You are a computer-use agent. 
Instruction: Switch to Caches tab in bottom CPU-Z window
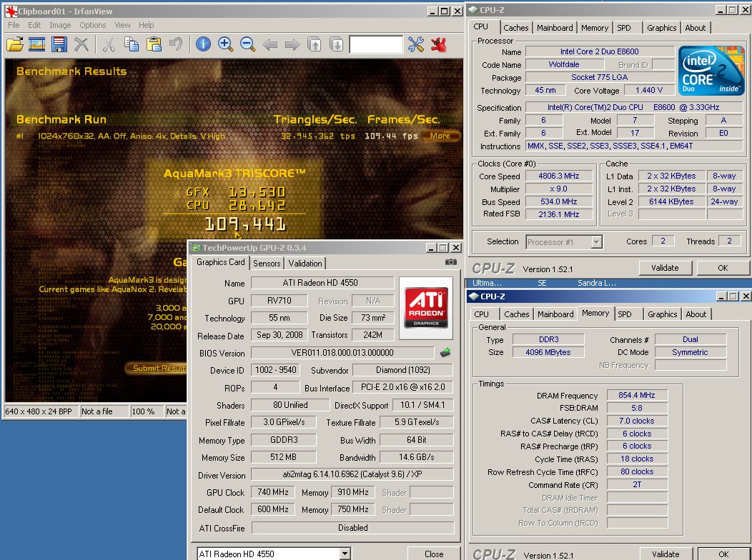(x=517, y=314)
